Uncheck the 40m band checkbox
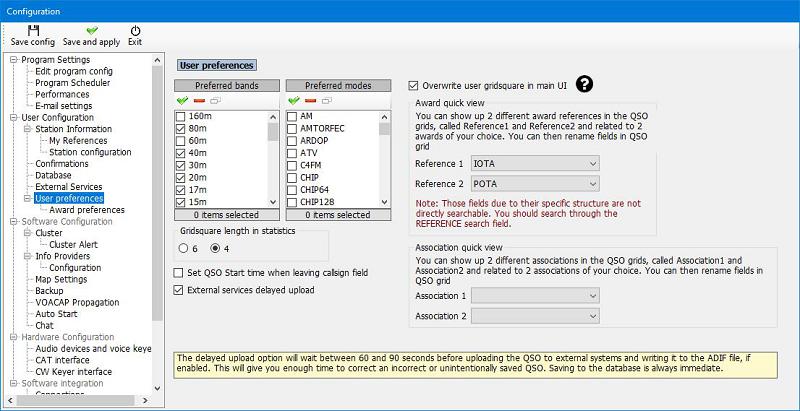 (x=180, y=153)
